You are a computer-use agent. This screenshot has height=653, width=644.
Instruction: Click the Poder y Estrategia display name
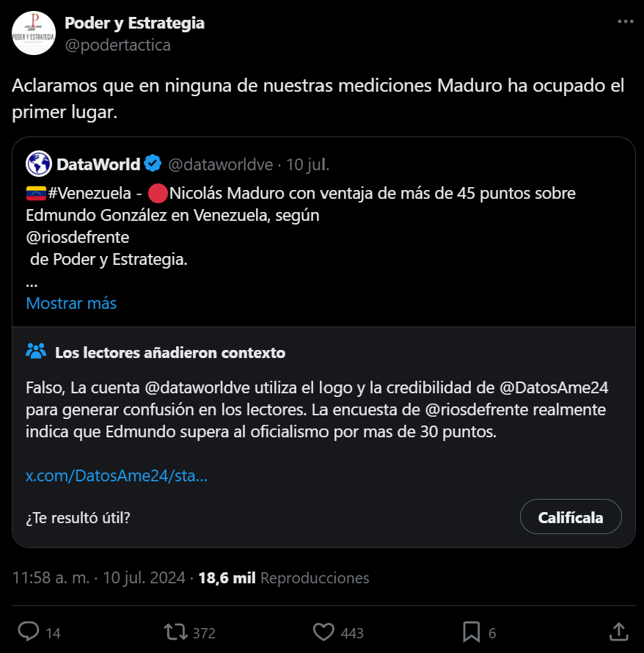134,23
